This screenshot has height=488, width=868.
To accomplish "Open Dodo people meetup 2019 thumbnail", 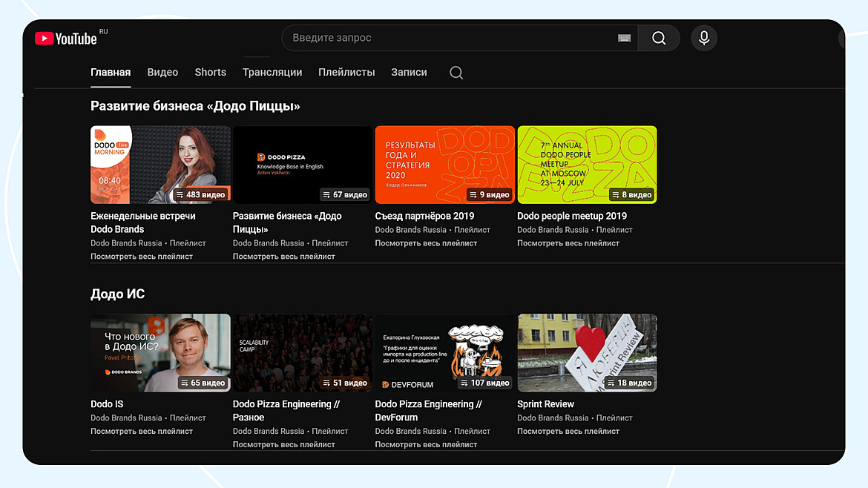I will [586, 165].
